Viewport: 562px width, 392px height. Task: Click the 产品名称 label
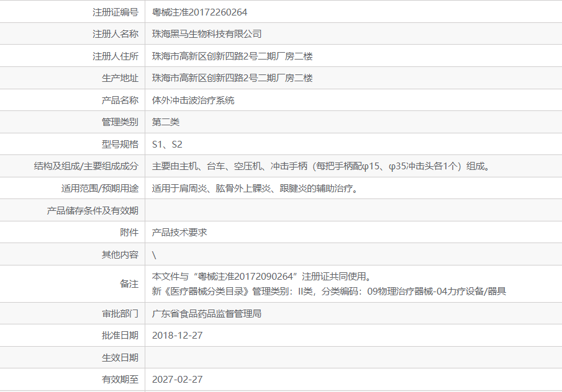click(120, 100)
